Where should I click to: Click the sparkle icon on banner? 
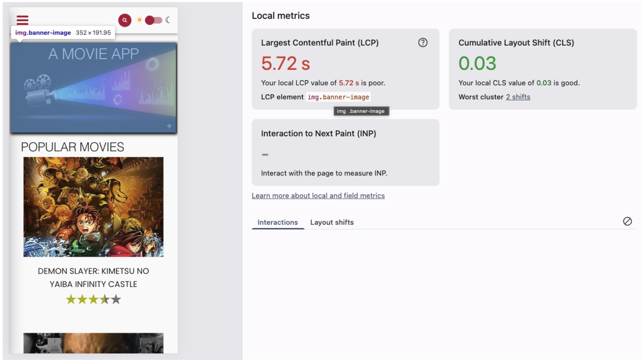169,126
